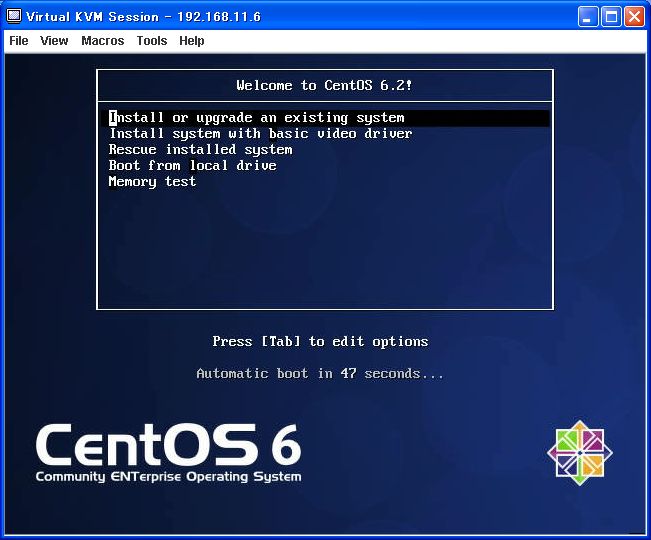Click the 'Welcome to CentOS 6.2!' header

(324, 85)
